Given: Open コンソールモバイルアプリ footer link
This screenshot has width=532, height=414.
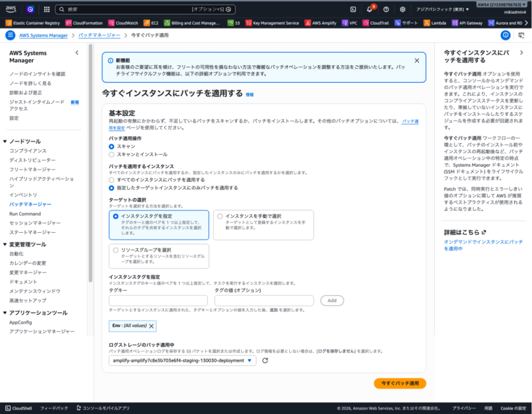Looking at the screenshot, I should pyautogui.click(x=103, y=408).
